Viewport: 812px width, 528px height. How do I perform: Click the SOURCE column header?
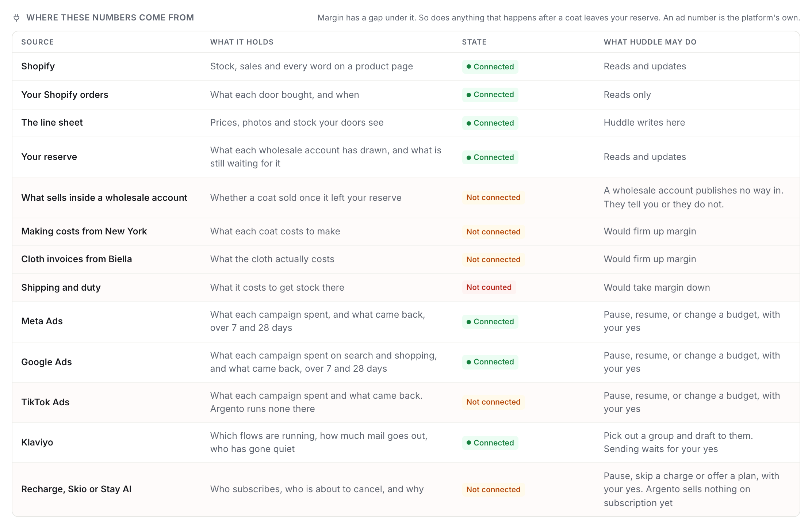pyautogui.click(x=38, y=42)
